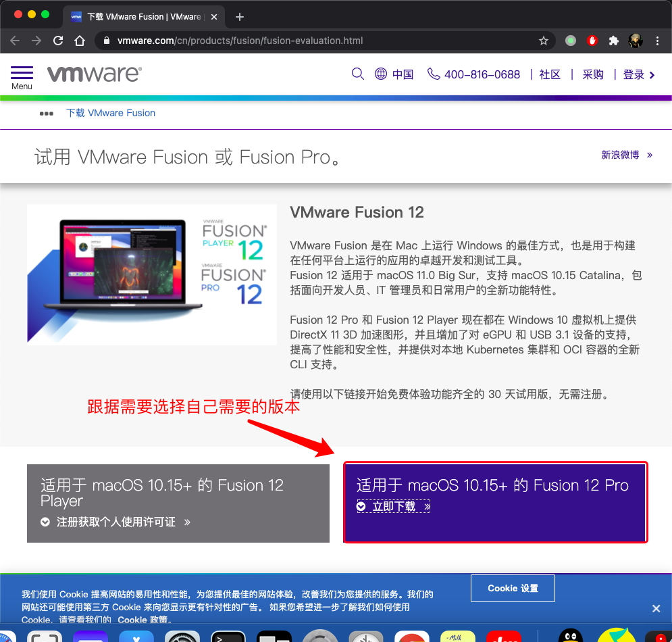Click the Fusion 12 Pro card title
The image size is (672, 642).
[492, 485]
